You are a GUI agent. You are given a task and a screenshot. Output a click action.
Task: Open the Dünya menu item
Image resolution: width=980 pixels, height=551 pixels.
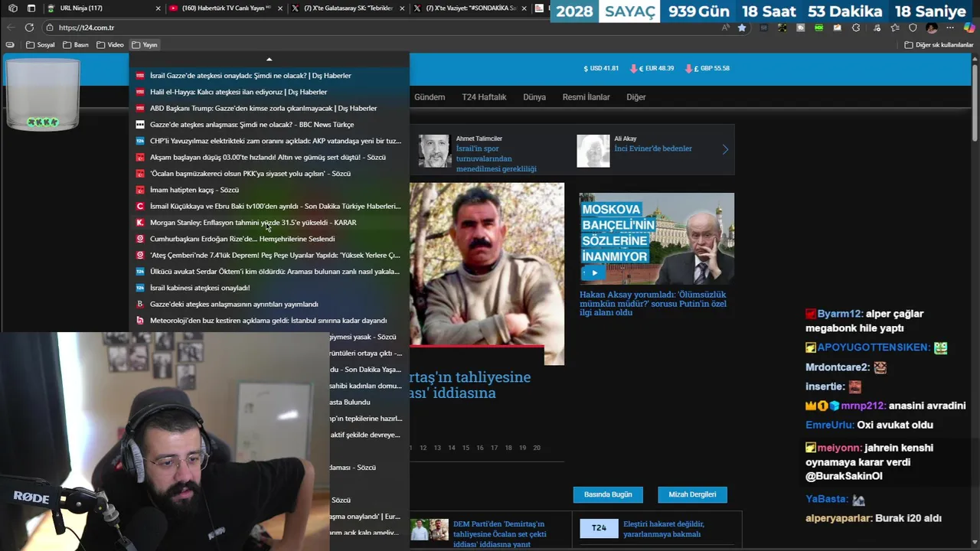534,97
